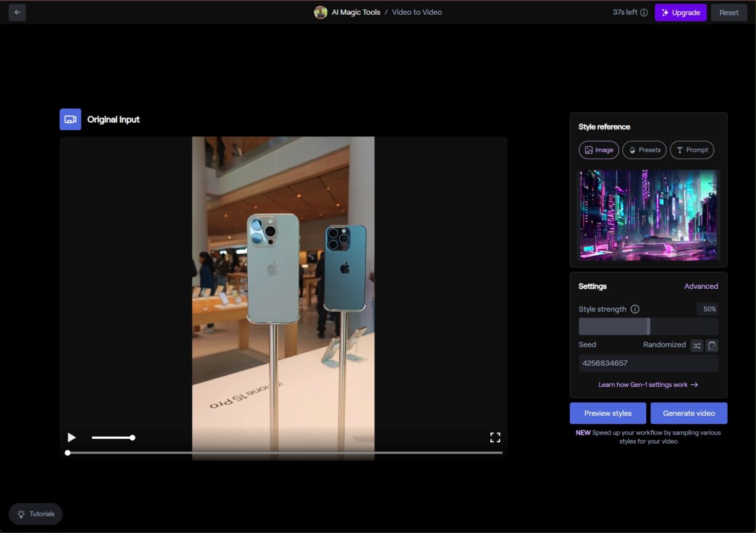Image resolution: width=756 pixels, height=533 pixels.
Task: Shuffle the seed with the randomize icon
Action: tap(697, 345)
